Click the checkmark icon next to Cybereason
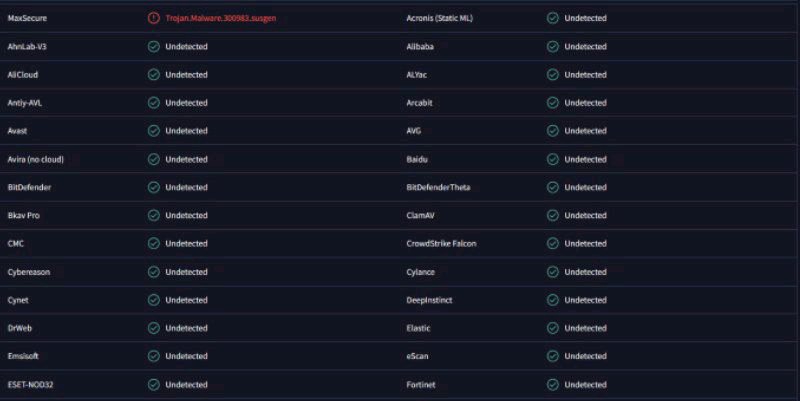 (153, 272)
